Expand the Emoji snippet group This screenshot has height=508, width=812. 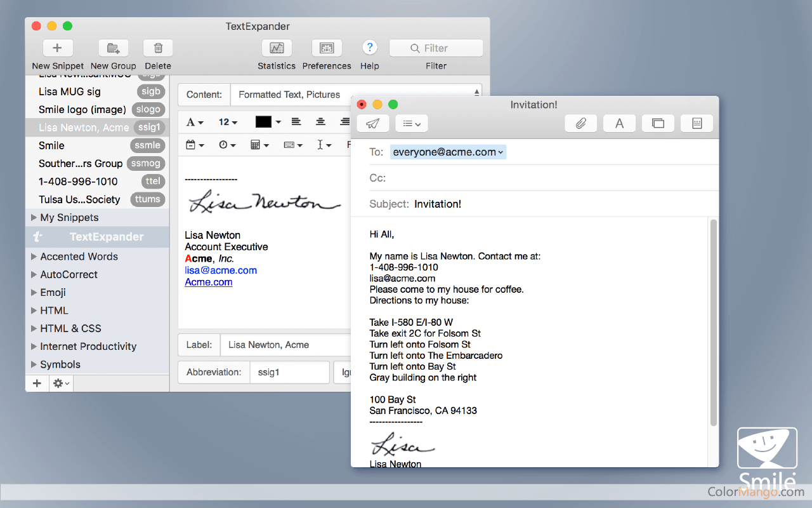click(34, 293)
